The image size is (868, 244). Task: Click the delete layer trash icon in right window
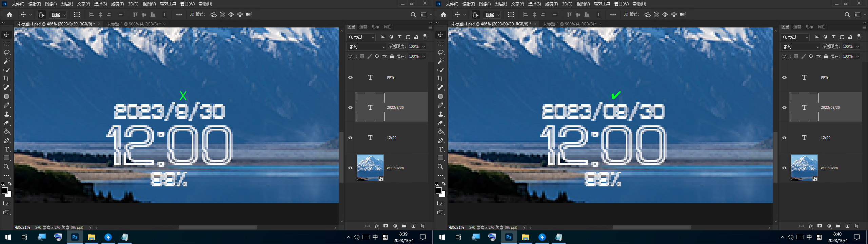coord(856,226)
